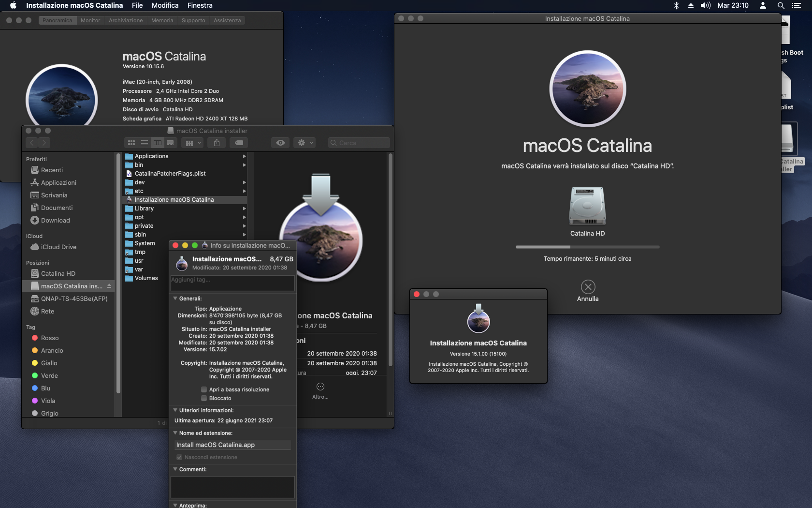
Task: Collapse the Anteprima section
Action: (x=175, y=505)
